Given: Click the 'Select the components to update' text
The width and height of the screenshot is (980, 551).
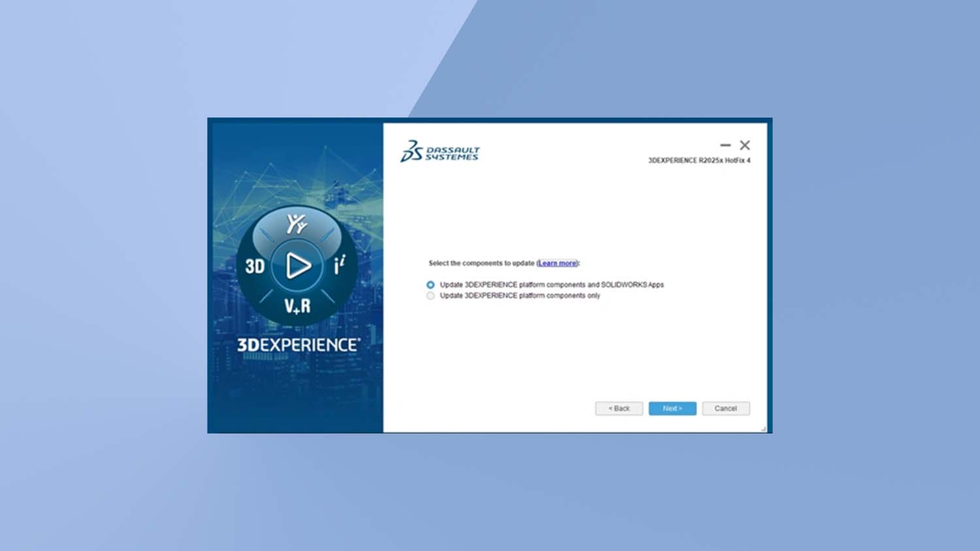Looking at the screenshot, I should pos(482,263).
